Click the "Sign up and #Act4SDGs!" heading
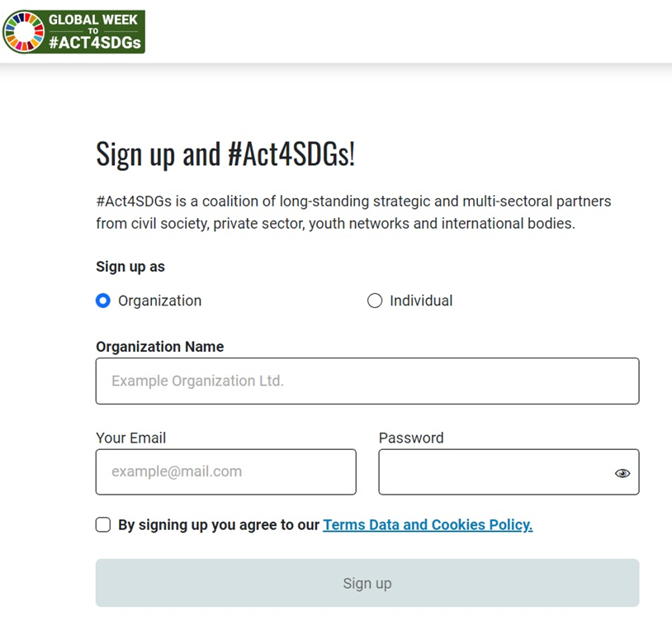672x630 pixels. pyautogui.click(x=225, y=154)
